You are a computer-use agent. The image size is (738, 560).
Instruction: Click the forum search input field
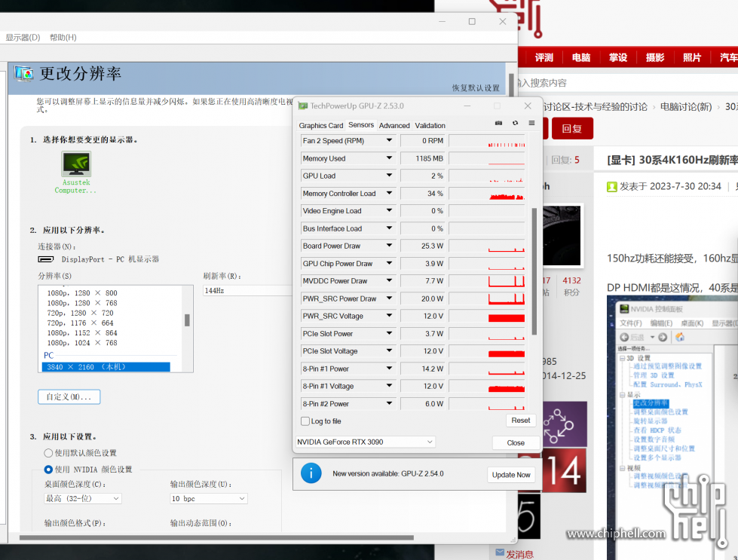[x=627, y=83]
